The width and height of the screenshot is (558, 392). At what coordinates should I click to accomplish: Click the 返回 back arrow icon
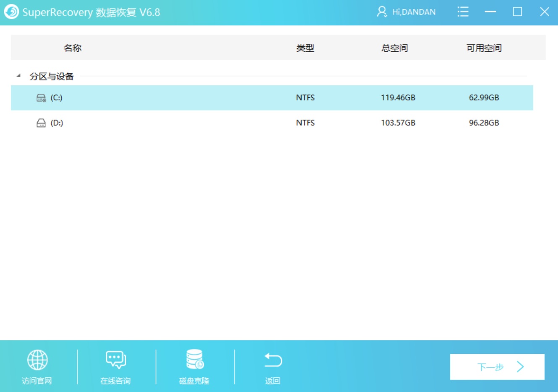pos(273,359)
